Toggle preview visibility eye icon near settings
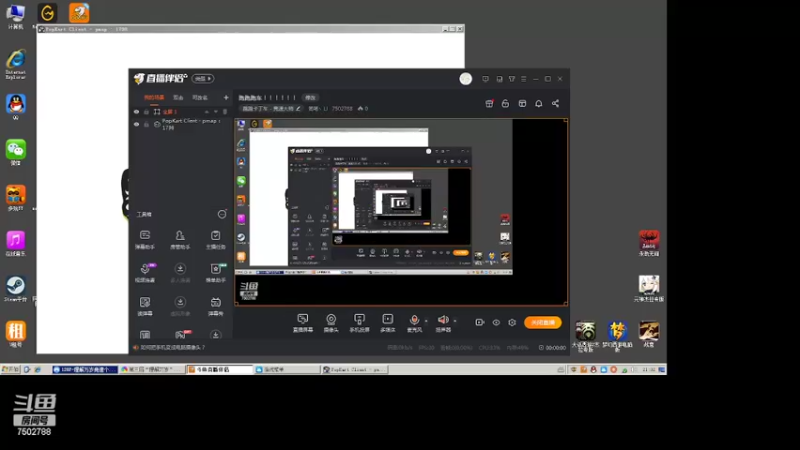 [496, 322]
